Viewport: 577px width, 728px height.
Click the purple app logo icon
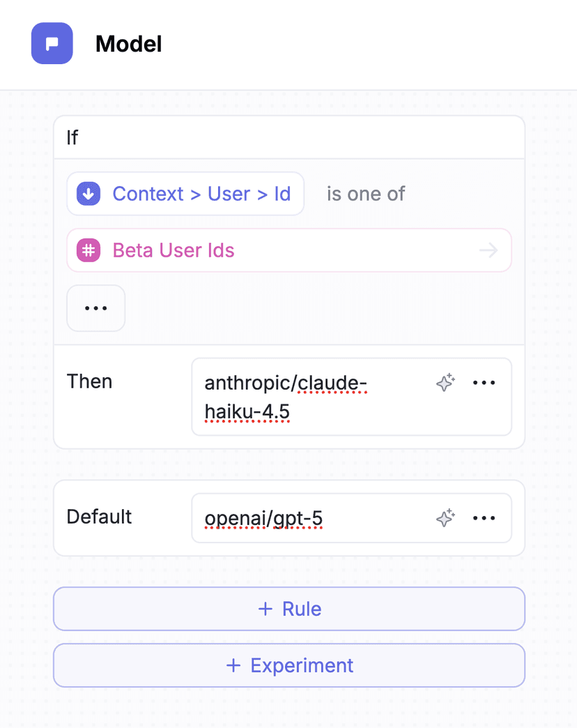pos(52,43)
